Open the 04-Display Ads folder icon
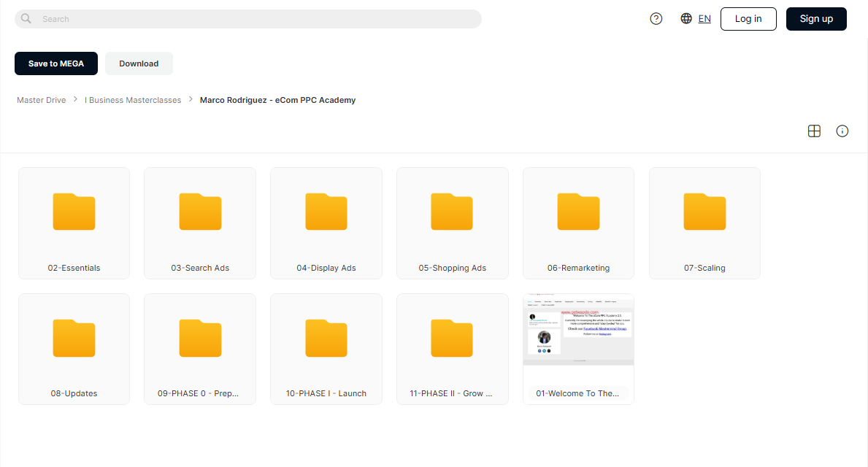The image size is (868, 467). [x=326, y=212]
